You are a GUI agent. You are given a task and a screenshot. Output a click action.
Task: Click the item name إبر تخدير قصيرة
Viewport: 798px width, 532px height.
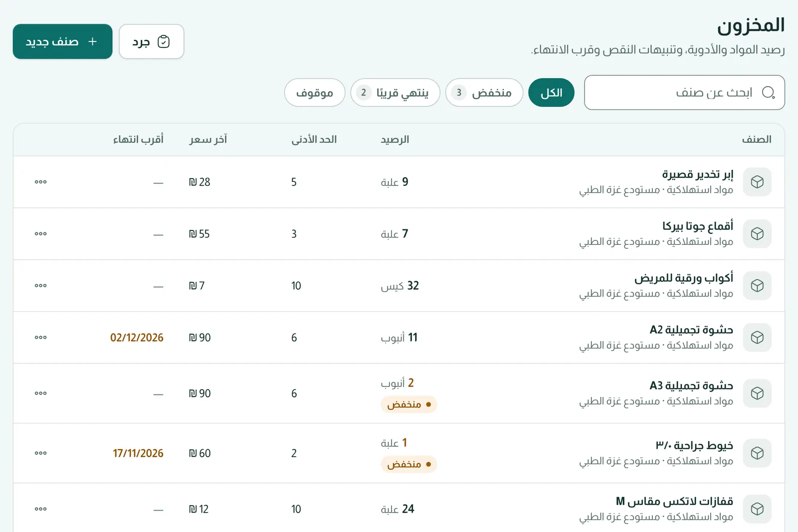click(x=698, y=174)
